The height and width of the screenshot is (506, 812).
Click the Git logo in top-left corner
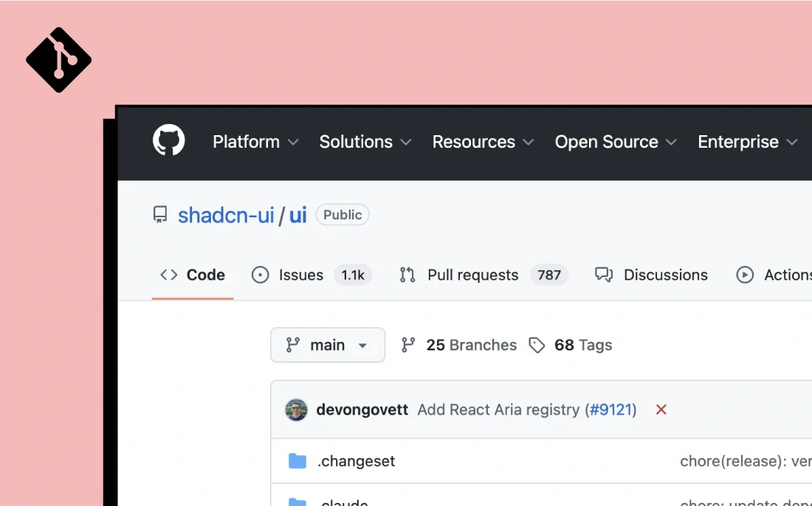[x=58, y=60]
